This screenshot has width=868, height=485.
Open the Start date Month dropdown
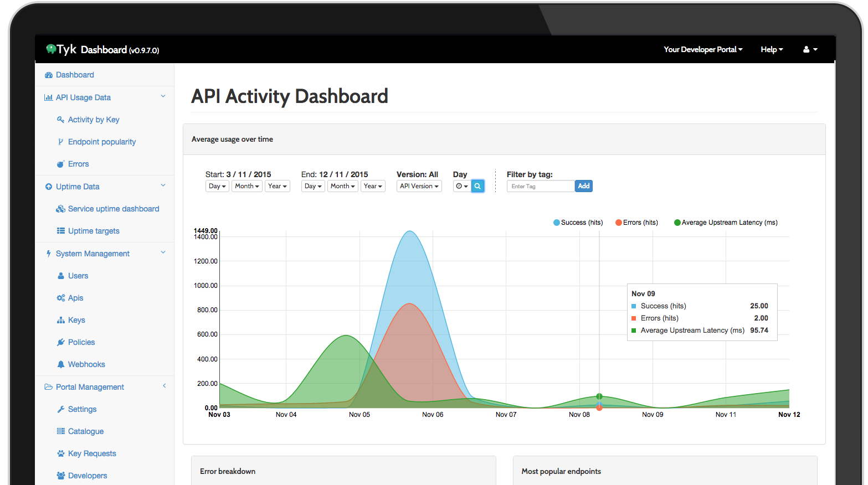[246, 186]
